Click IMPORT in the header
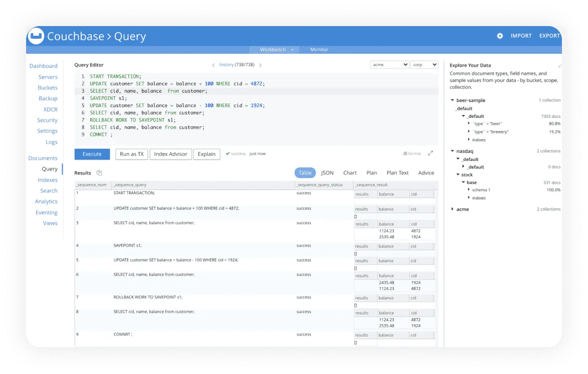 tap(521, 36)
